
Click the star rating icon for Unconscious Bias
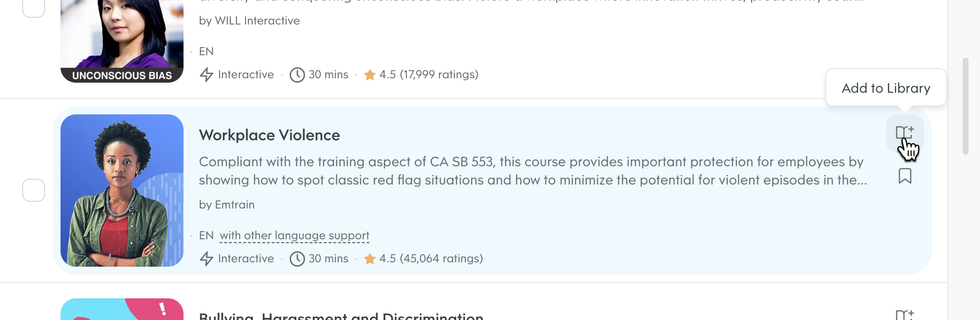(370, 75)
